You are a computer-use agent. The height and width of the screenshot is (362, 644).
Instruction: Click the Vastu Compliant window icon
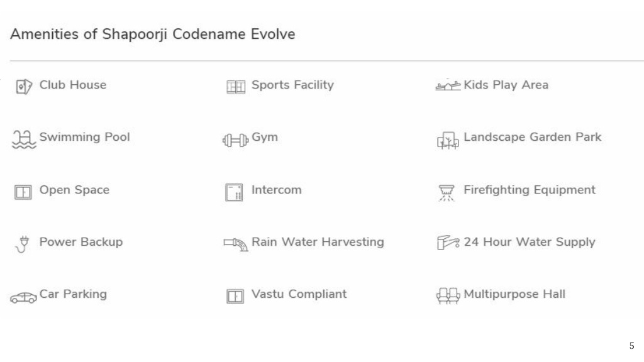point(235,296)
